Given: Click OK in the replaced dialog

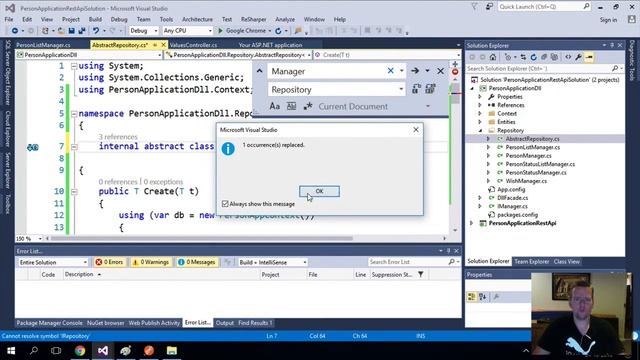Looking at the screenshot, I should click(x=319, y=191).
